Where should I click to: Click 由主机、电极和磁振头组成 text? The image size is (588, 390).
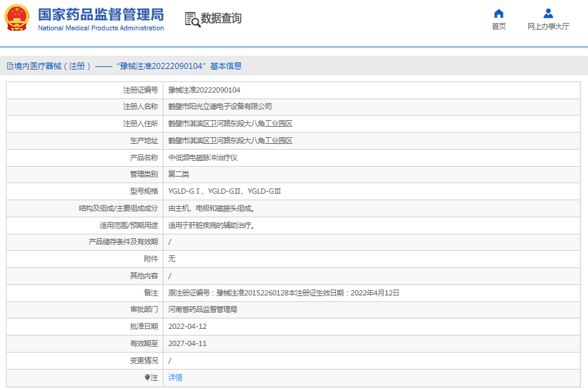tap(212, 209)
